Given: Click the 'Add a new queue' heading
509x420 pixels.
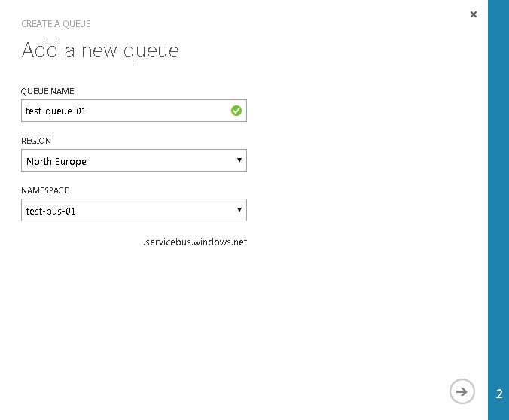Looking at the screenshot, I should 100,50.
